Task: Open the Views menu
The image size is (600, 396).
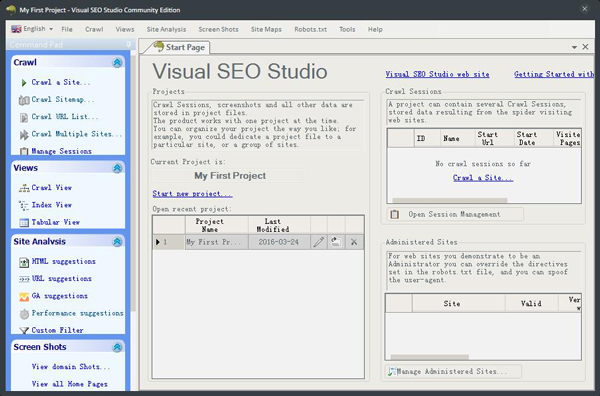Action: tap(125, 29)
